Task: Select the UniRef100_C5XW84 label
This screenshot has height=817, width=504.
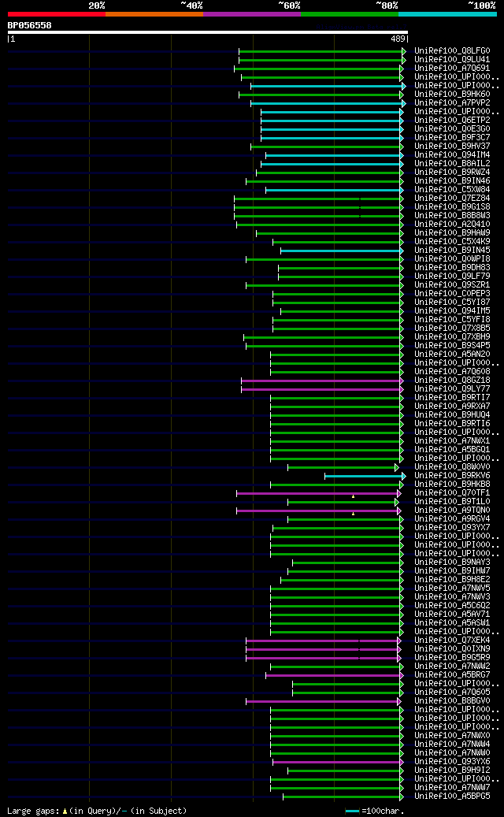Action: [x=452, y=190]
